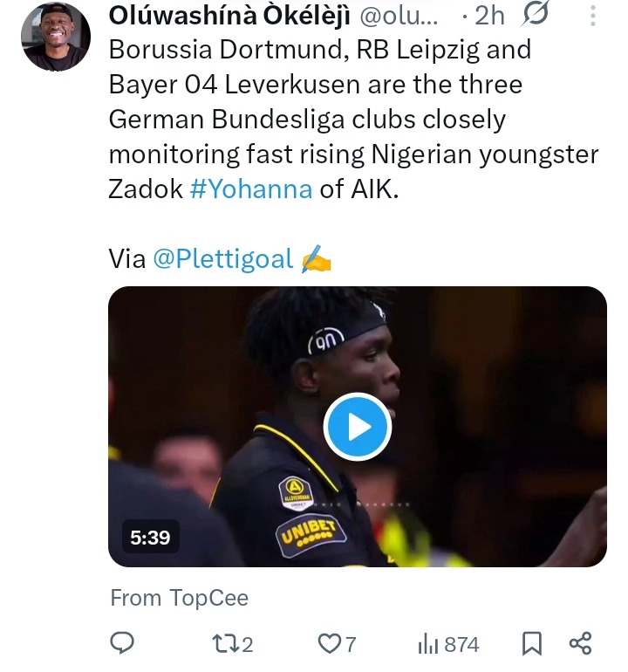The image size is (628, 672).
Task: Open the three-dot more options menu
Action: (x=593, y=15)
